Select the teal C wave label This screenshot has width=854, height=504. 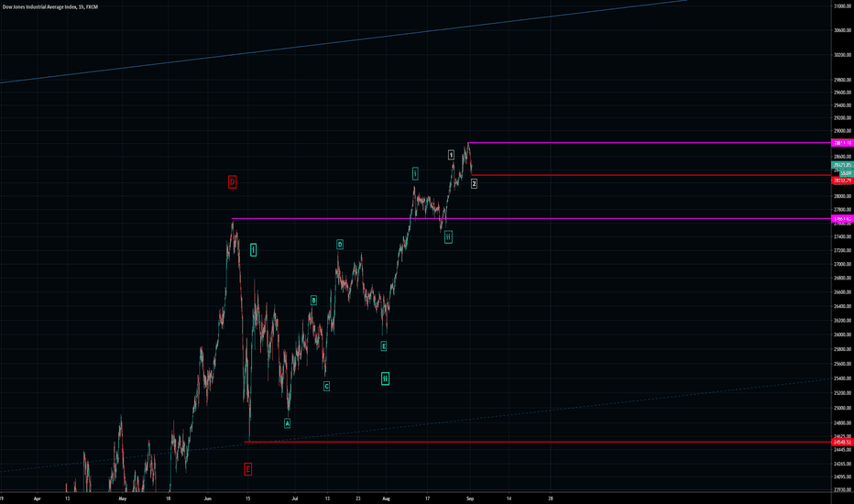click(x=326, y=387)
